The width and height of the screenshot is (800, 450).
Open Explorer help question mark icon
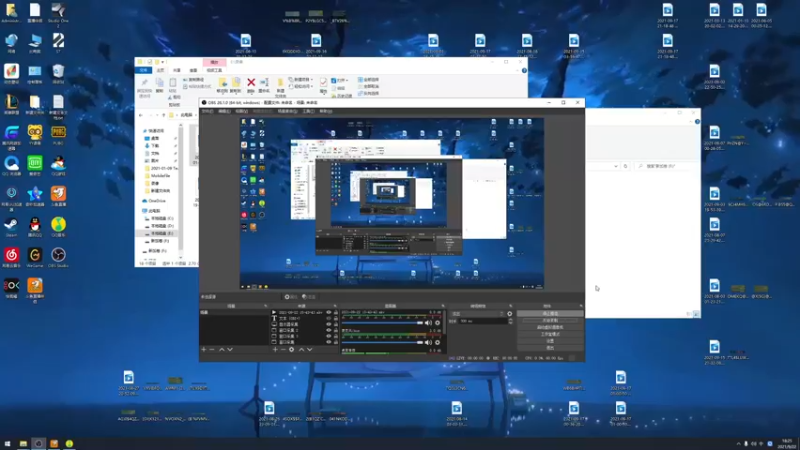click(x=524, y=70)
